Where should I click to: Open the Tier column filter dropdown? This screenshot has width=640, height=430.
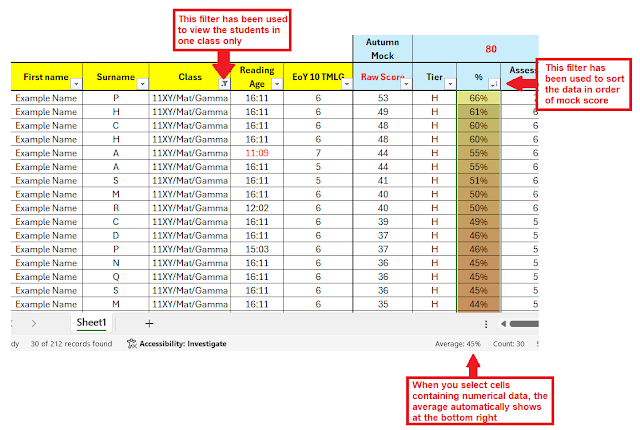450,85
